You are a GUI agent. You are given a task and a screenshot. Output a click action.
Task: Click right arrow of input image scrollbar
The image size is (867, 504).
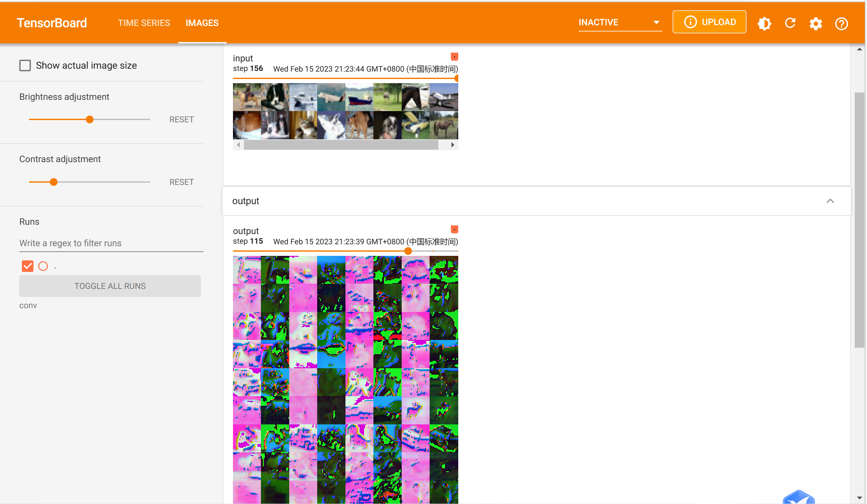pyautogui.click(x=452, y=145)
